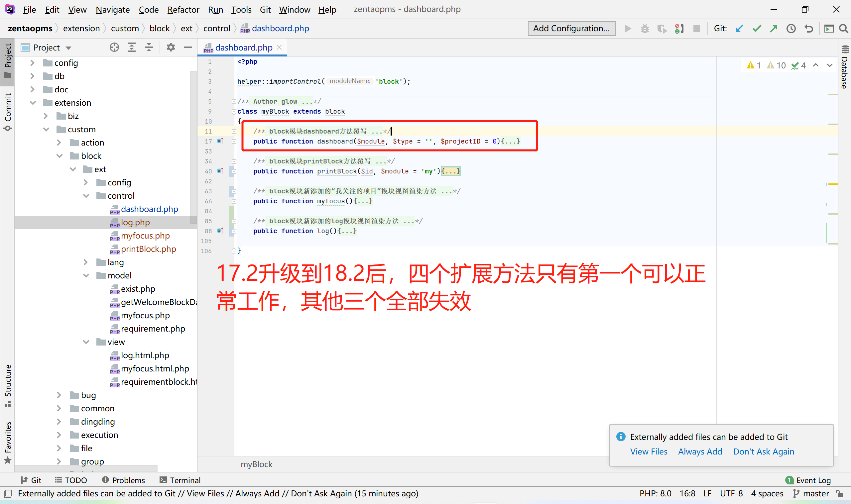851x504 pixels.
Task: Expand the config folder at top
Action: 32,63
